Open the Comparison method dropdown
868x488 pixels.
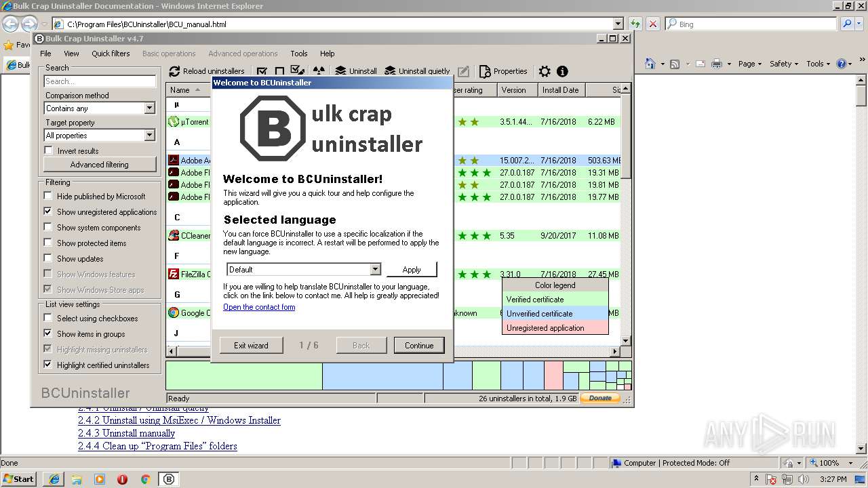click(x=150, y=108)
